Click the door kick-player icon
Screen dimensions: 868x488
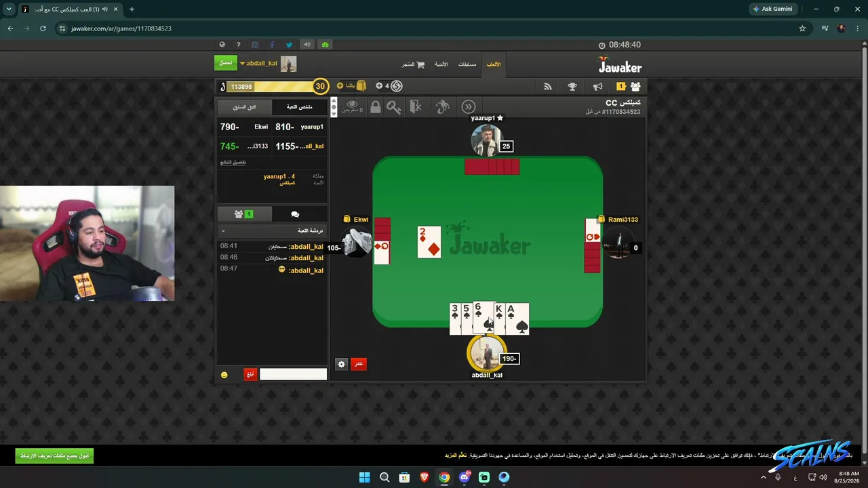point(416,106)
